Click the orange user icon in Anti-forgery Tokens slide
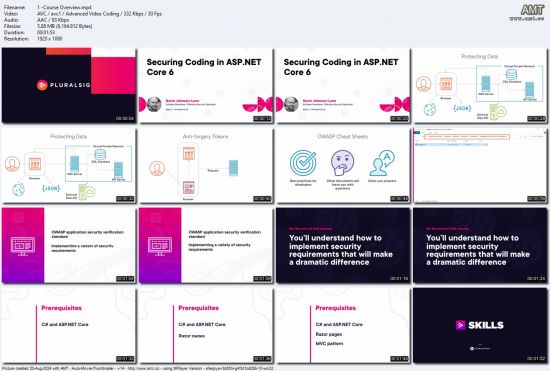This screenshot has height=371, width=550. pyautogui.click(x=157, y=168)
